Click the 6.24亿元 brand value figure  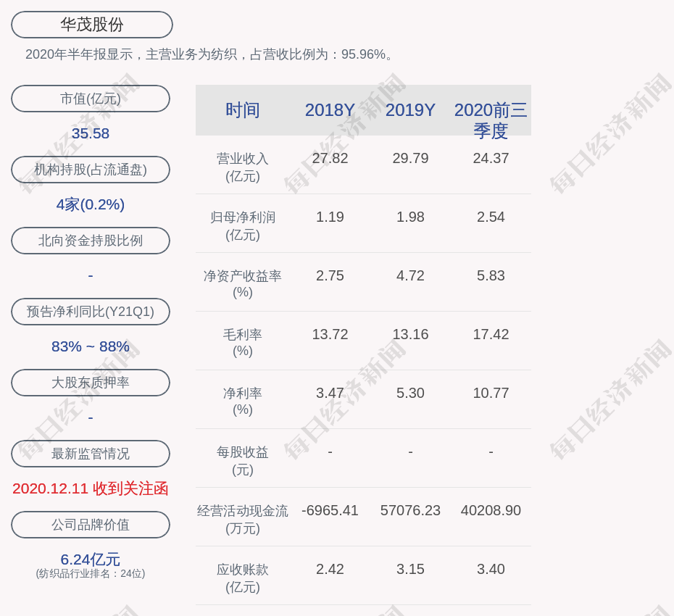coord(91,559)
